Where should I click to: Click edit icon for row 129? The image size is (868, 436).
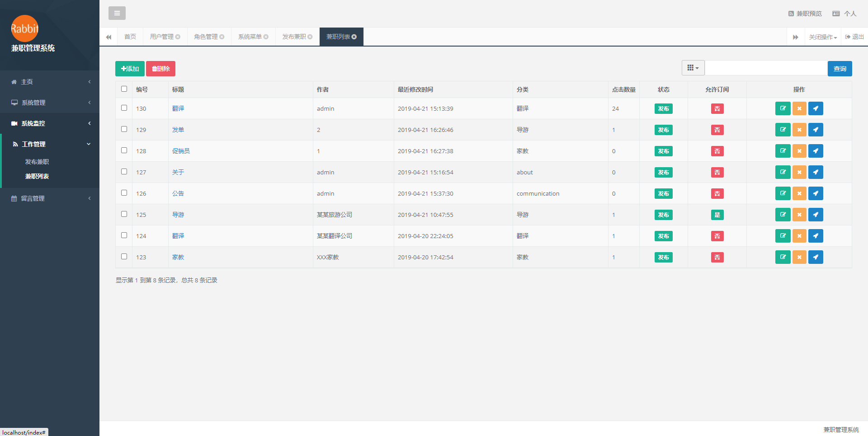(x=783, y=130)
